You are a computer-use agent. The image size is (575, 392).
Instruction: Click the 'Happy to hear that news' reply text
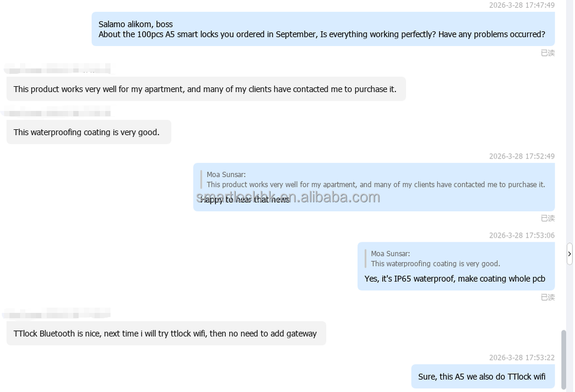point(245,199)
